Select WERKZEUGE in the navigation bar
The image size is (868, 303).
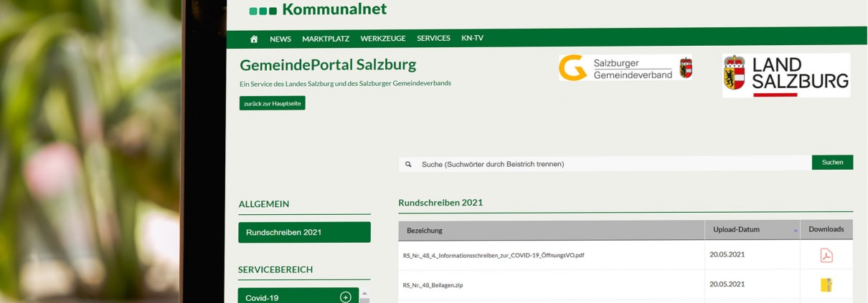coord(383,39)
